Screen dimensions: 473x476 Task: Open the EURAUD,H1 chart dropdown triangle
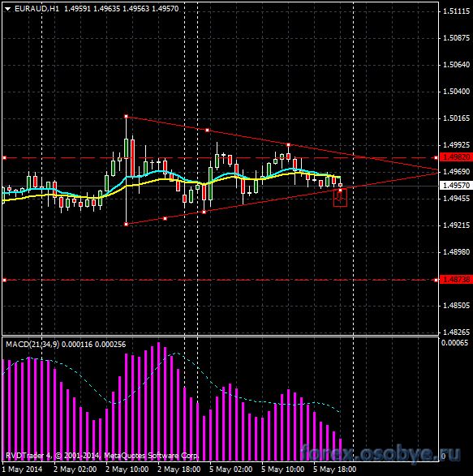click(x=7, y=9)
